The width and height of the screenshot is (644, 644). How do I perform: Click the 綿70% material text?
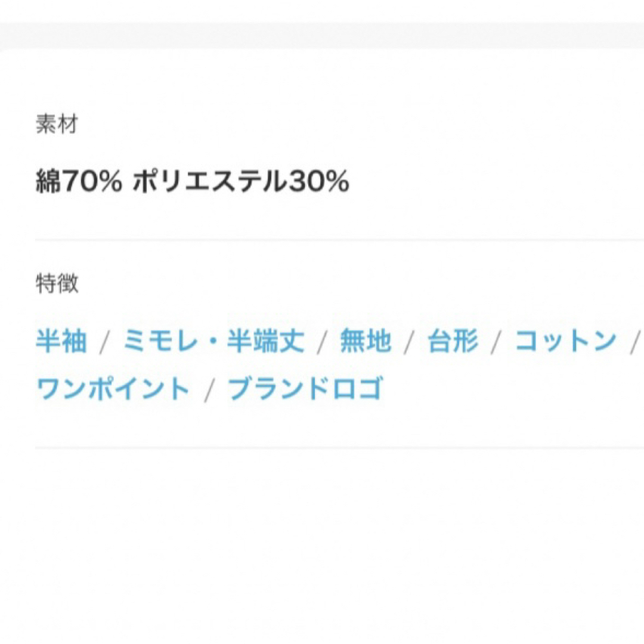(79, 181)
